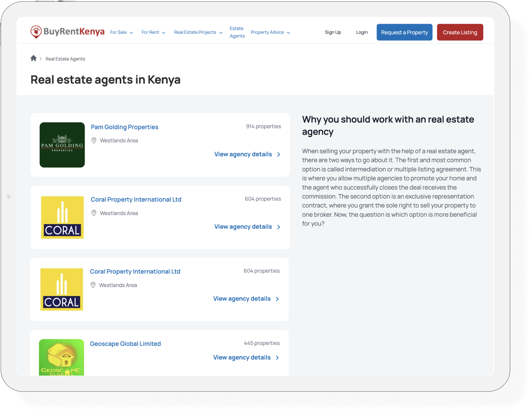Click the BuyRentKenya logo

[67, 32]
